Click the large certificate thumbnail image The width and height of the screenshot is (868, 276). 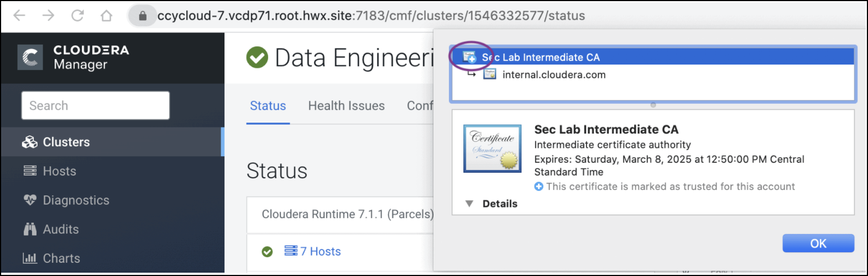click(x=492, y=148)
